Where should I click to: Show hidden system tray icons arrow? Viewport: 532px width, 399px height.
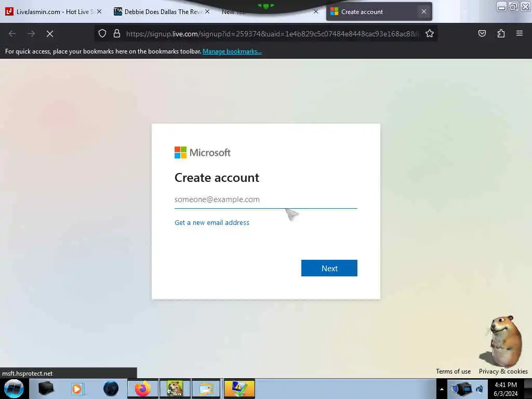[x=442, y=389]
